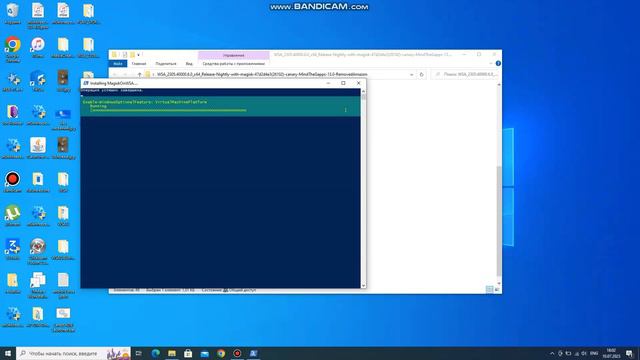Click the New folder quick access icon
The height and width of the screenshot is (360, 640).
(132, 55)
